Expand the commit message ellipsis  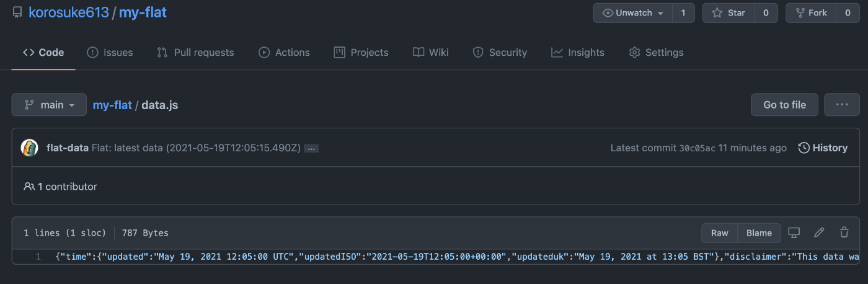(311, 148)
